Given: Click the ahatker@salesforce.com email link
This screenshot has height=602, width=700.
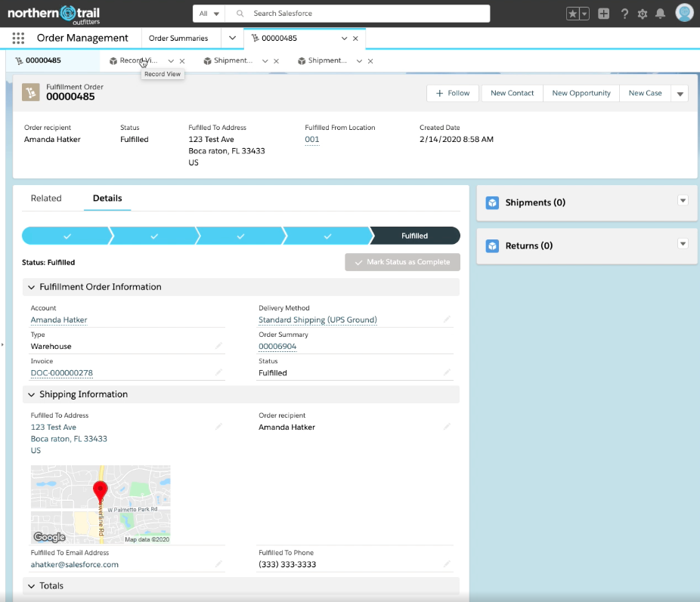Looking at the screenshot, I should coord(75,564).
